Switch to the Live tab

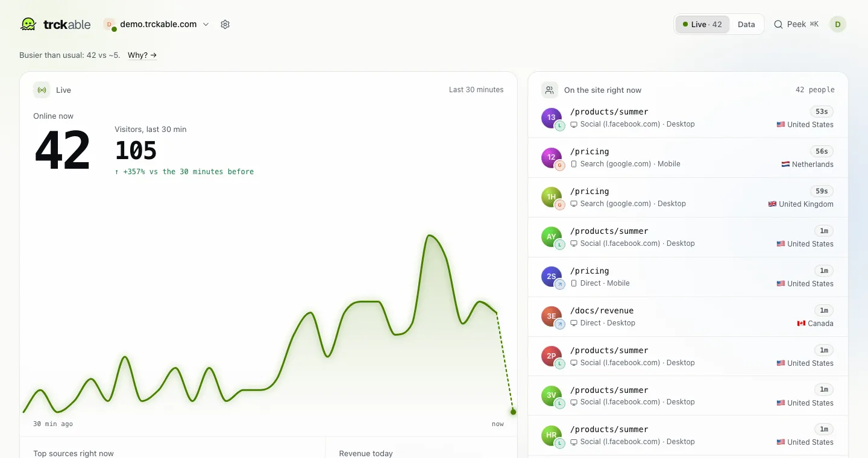(702, 24)
